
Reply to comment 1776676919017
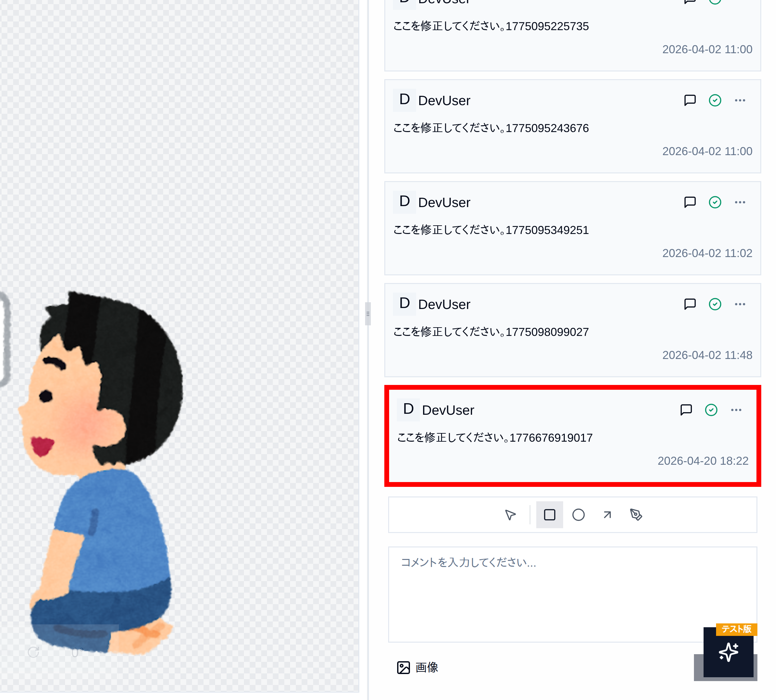(x=686, y=410)
